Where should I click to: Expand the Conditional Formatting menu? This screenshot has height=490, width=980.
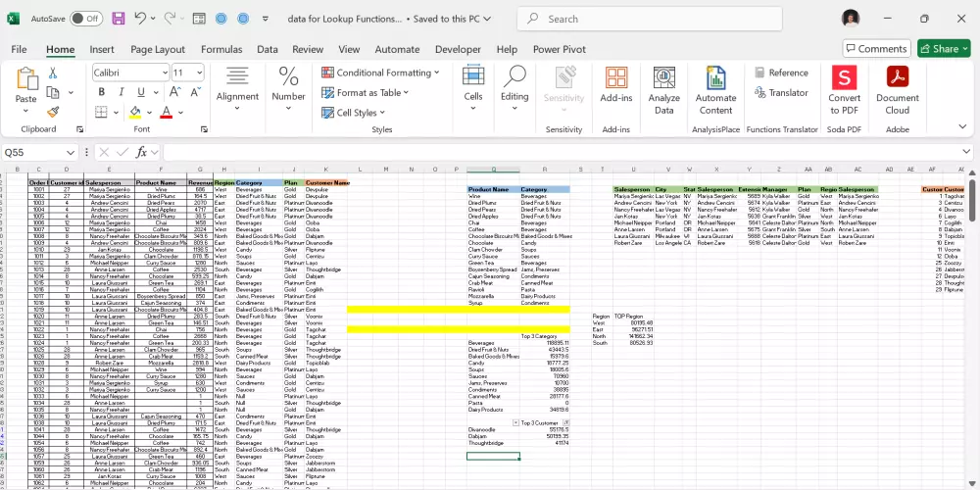tap(383, 73)
